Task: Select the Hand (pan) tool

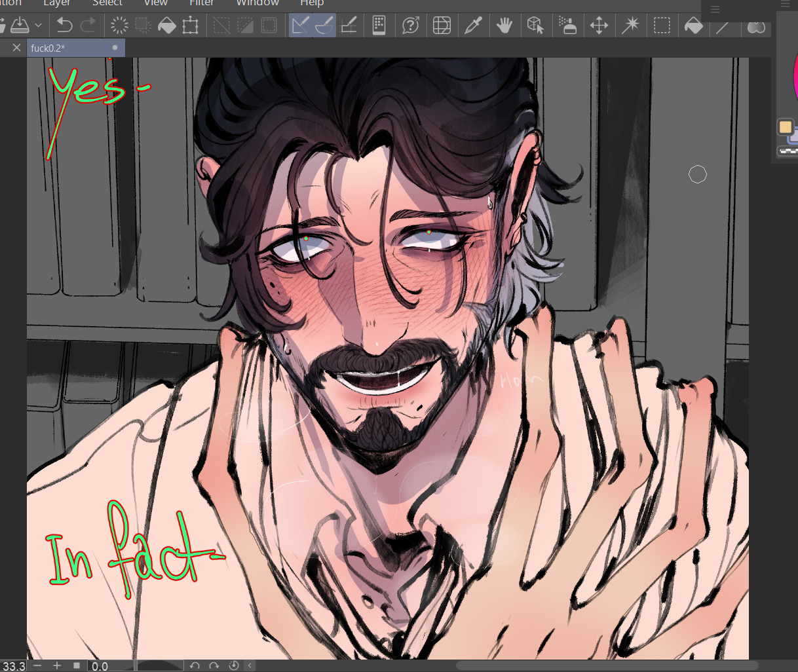Action: 504,26
